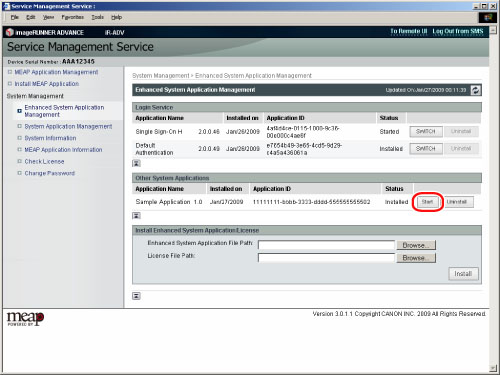Image resolution: width=500 pixels, height=375 pixels.
Task: Focus the License File Path field
Action: pyautogui.click(x=326, y=258)
